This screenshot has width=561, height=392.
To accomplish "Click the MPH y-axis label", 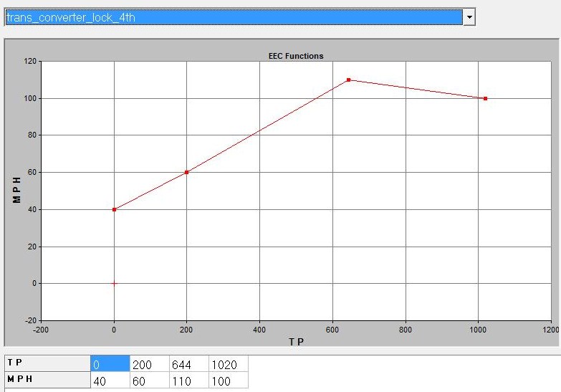I will point(16,190).
